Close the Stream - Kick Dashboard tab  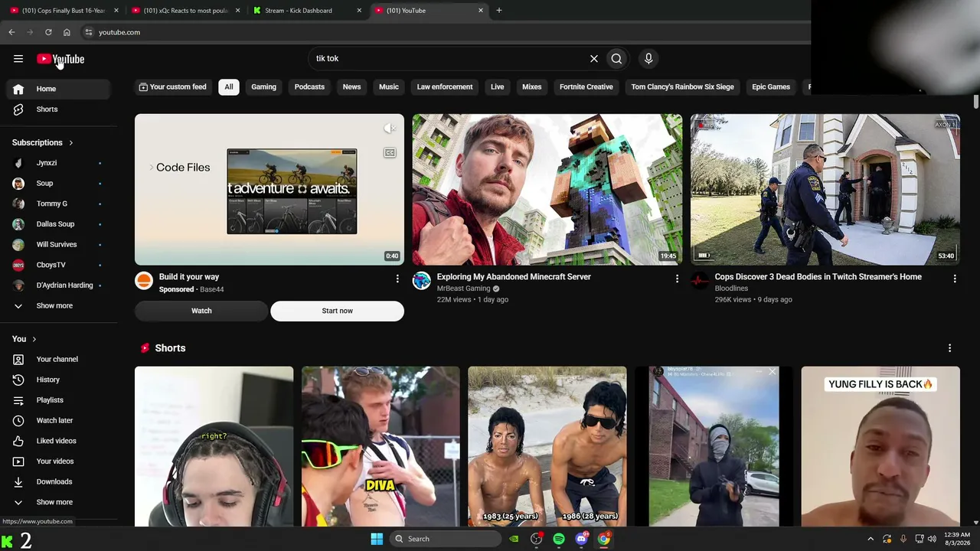(359, 11)
